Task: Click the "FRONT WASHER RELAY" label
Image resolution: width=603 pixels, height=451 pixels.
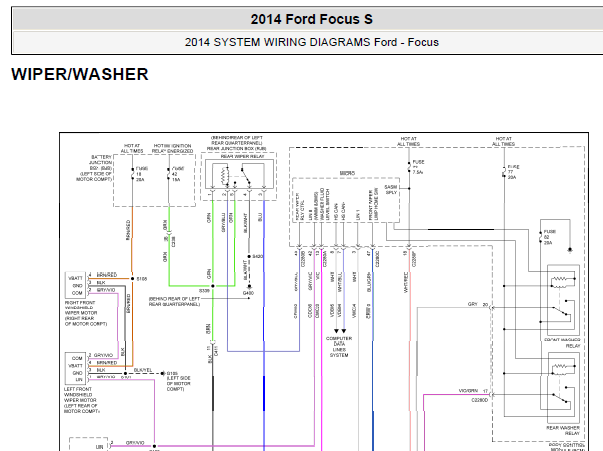Action: point(562,343)
